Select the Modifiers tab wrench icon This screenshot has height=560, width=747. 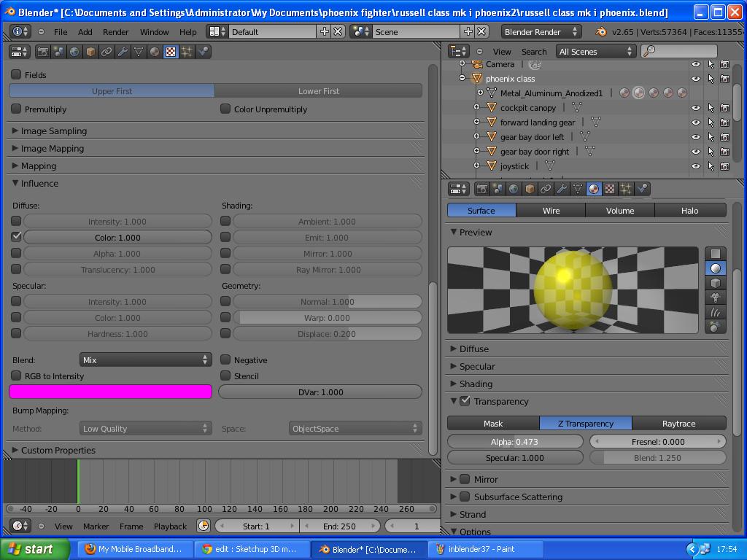(562, 189)
